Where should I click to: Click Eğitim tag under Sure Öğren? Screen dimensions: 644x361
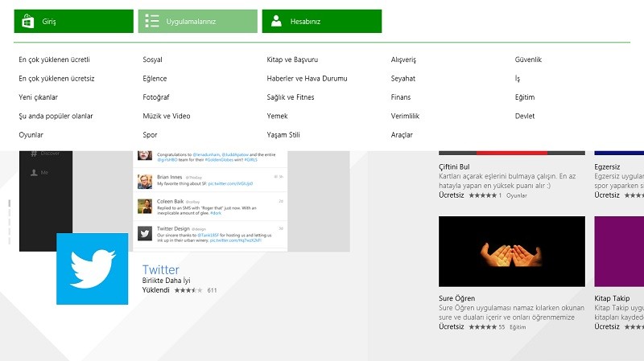point(518,327)
